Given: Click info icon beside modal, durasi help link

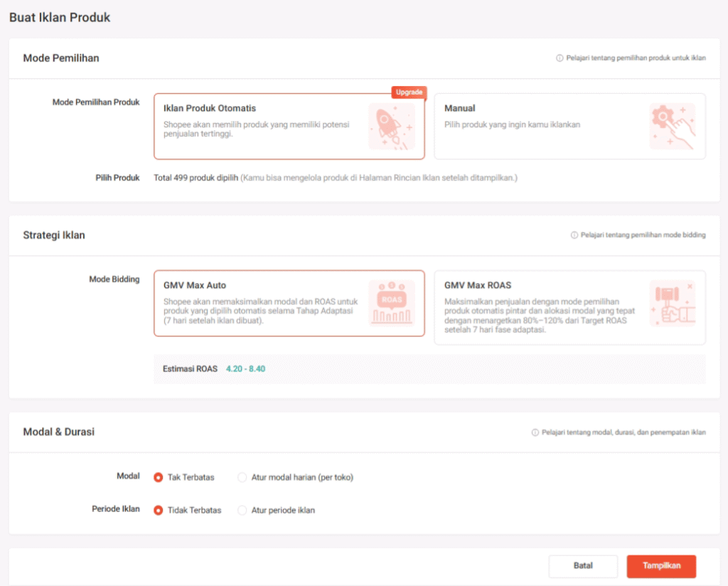Looking at the screenshot, I should click(x=535, y=432).
